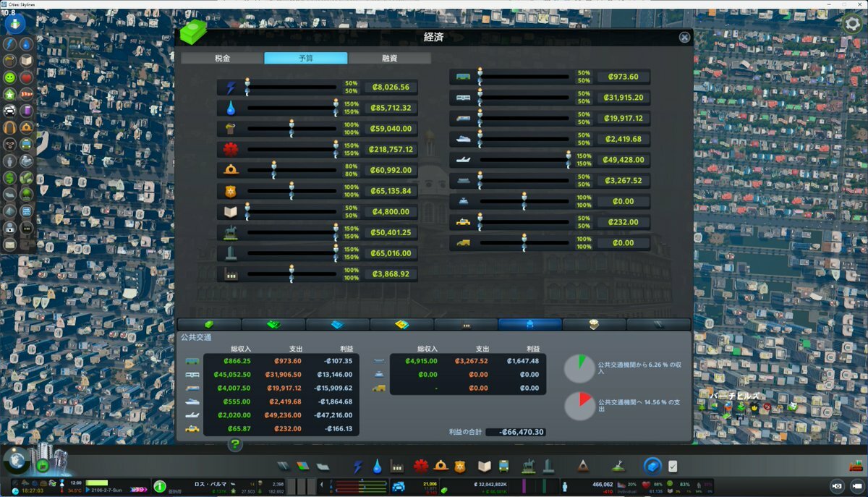
Task: Click the total profit value -₡66,470.30
Action: 515,432
